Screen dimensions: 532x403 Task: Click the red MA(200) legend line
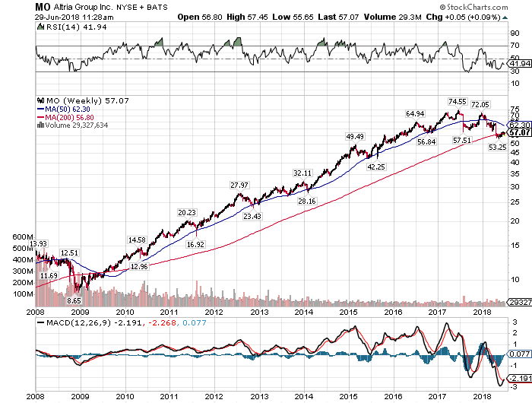pos(41,117)
